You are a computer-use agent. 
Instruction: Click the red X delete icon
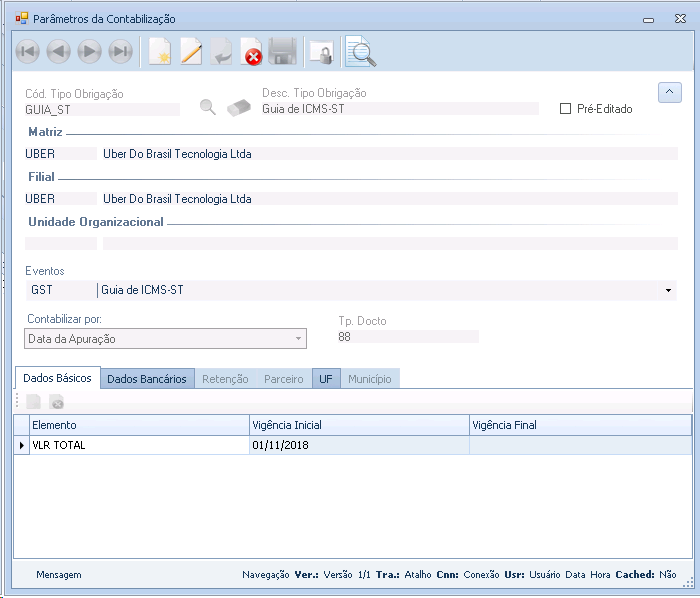pos(252,53)
